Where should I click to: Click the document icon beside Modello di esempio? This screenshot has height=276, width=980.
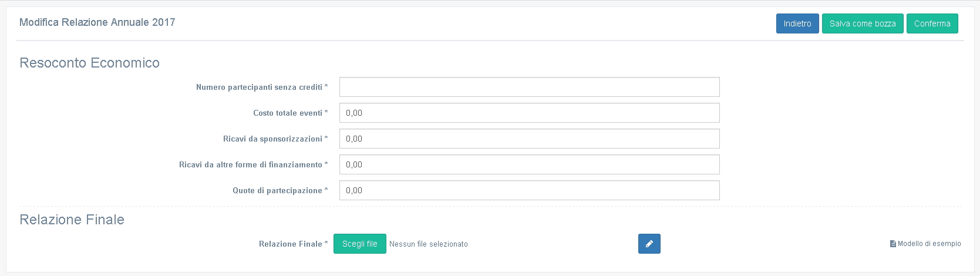click(893, 244)
